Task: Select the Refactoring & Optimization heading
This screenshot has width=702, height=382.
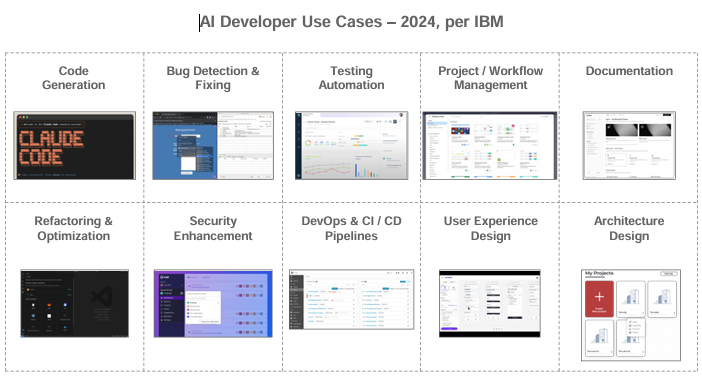Action: [74, 228]
